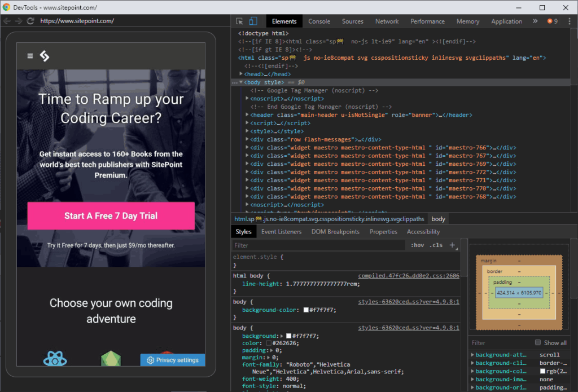
Task: Open hidden panels via the double-arrow chevron
Action: [534, 21]
